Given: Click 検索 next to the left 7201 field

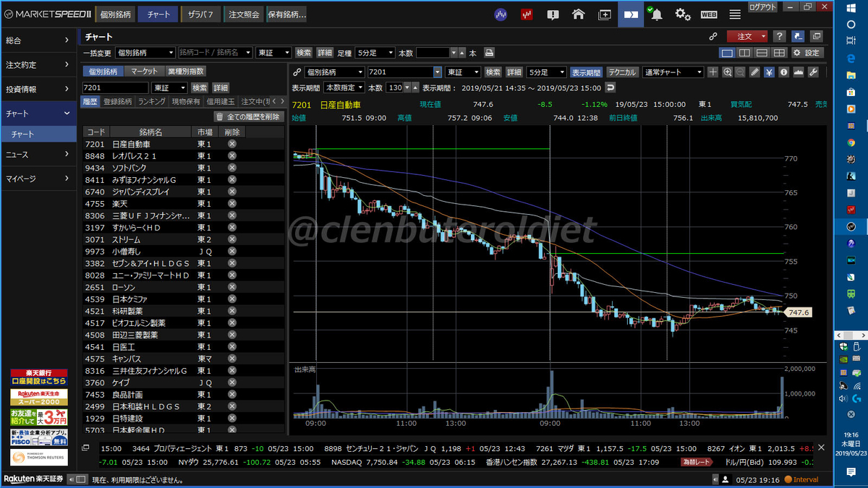Looking at the screenshot, I should click(198, 87).
